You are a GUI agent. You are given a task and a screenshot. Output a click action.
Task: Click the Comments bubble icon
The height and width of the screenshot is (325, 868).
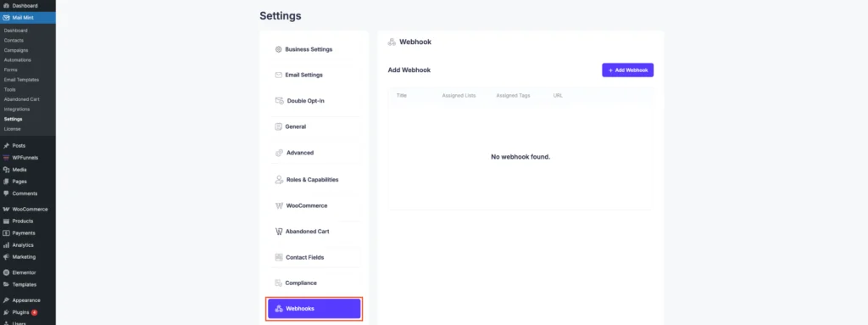pos(6,193)
